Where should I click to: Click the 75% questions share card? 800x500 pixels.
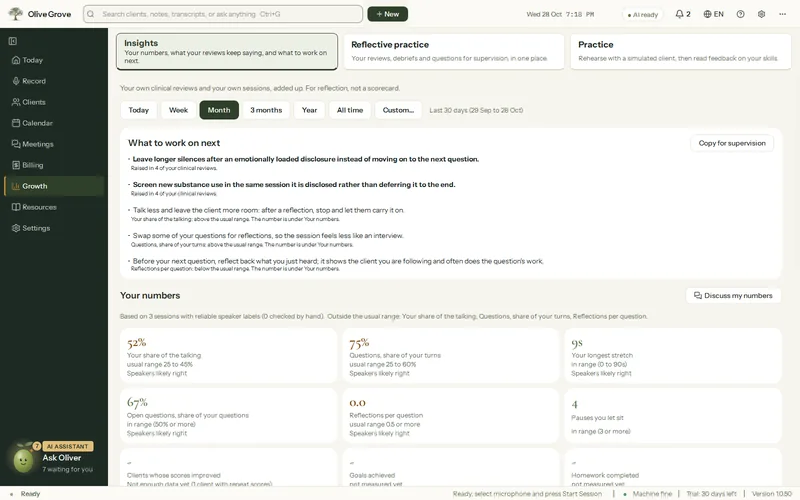(x=451, y=356)
